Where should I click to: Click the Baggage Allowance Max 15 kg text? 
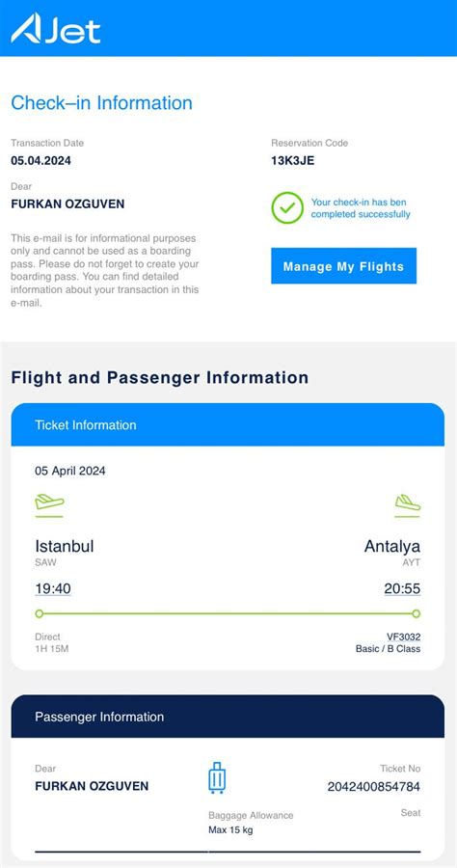251,823
